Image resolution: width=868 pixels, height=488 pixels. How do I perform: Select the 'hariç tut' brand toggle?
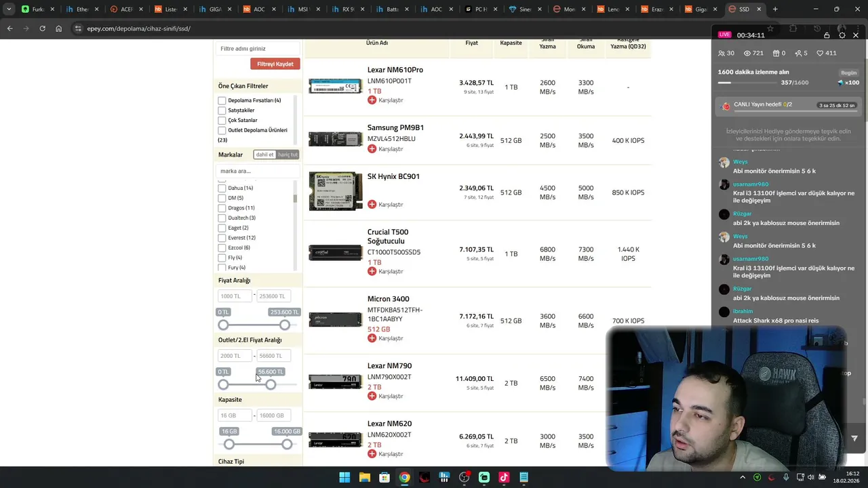click(x=288, y=155)
